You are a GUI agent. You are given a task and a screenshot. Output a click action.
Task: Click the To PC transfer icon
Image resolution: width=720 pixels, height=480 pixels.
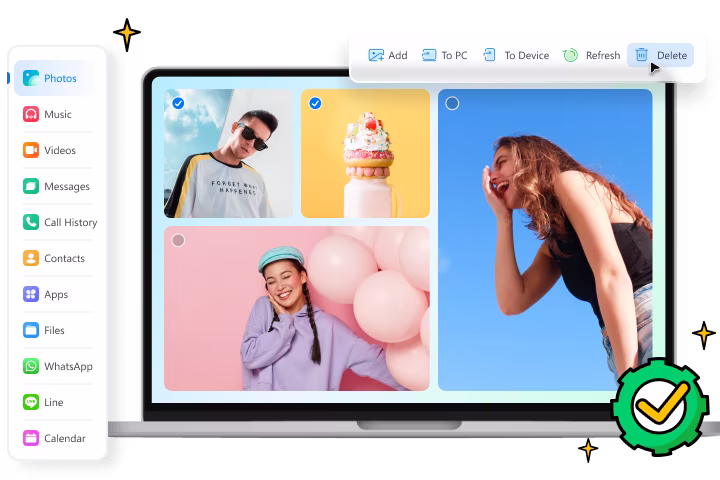pyautogui.click(x=429, y=55)
